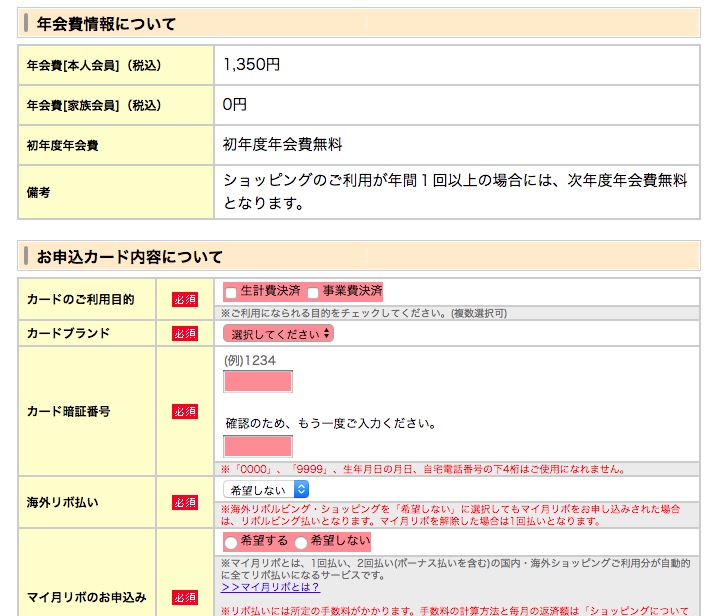Screen dimensions: 714x616
Task: Click the confirmation 暗証番号 input field
Action: point(258,446)
